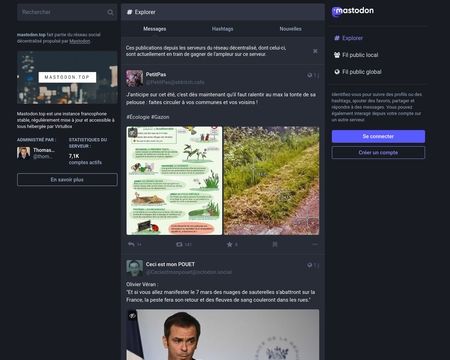
Task: Open more options on PetitPas post
Action: (315, 244)
